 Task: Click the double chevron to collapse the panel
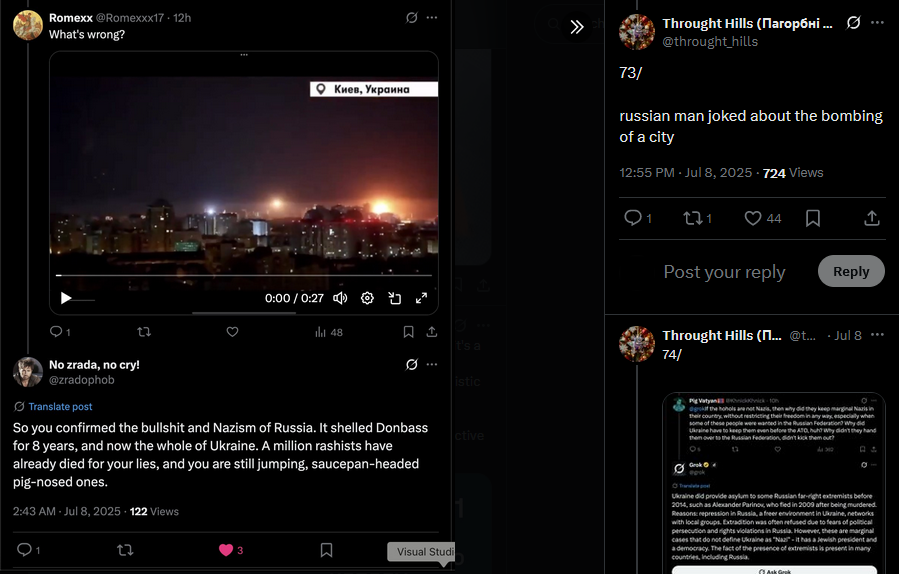pyautogui.click(x=577, y=26)
